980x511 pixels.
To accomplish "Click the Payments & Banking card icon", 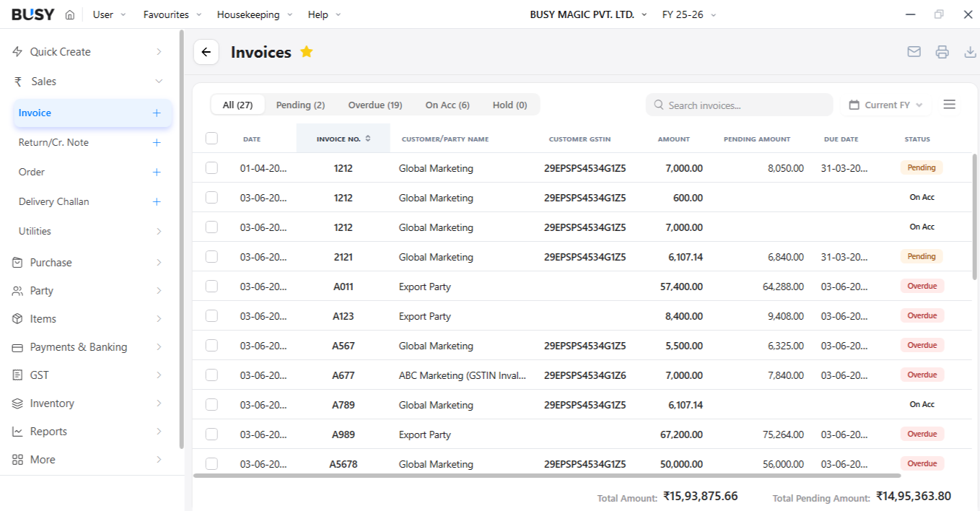I will (18, 347).
